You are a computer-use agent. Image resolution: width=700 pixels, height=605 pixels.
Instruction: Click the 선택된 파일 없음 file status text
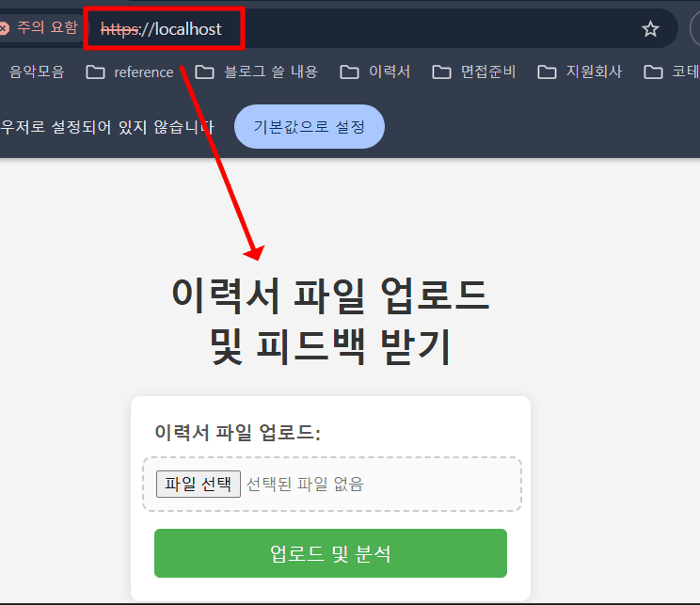[x=305, y=484]
